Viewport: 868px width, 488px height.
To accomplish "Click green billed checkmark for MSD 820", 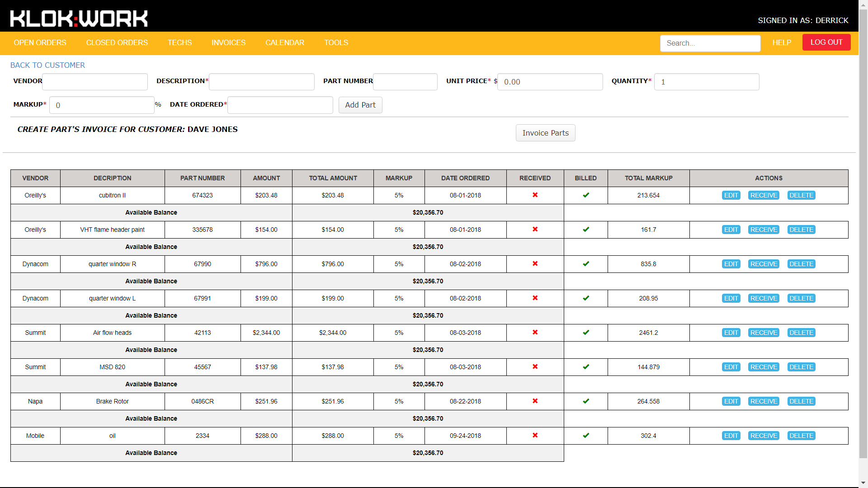I will point(585,367).
